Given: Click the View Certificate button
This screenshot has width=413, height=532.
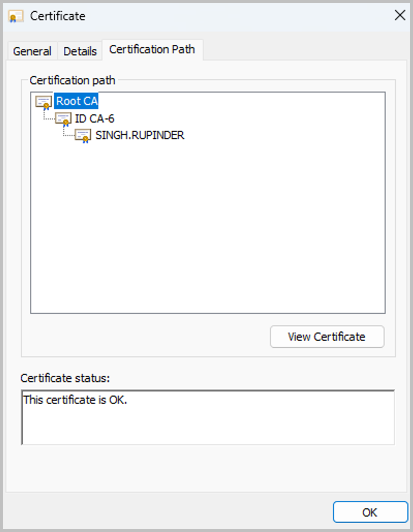Looking at the screenshot, I should [327, 337].
